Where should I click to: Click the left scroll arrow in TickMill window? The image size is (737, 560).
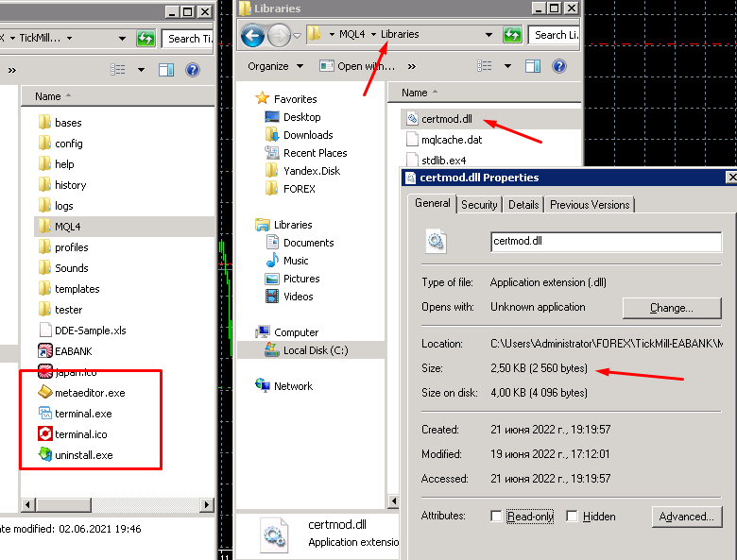[x=27, y=505]
